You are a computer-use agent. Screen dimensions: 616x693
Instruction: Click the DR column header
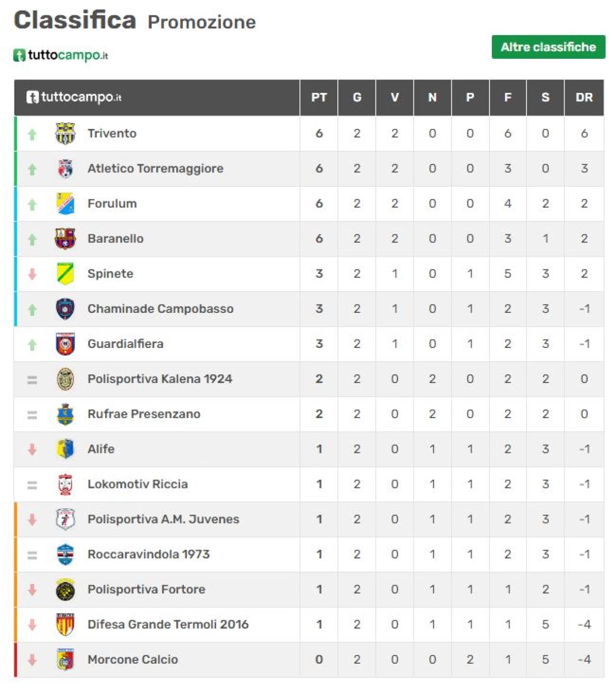584,98
